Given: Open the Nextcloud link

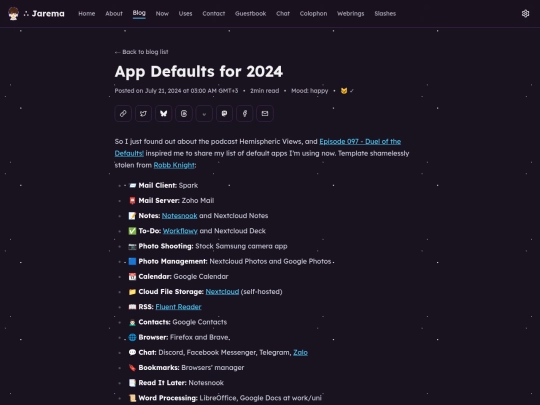Looking at the screenshot, I should point(222,292).
